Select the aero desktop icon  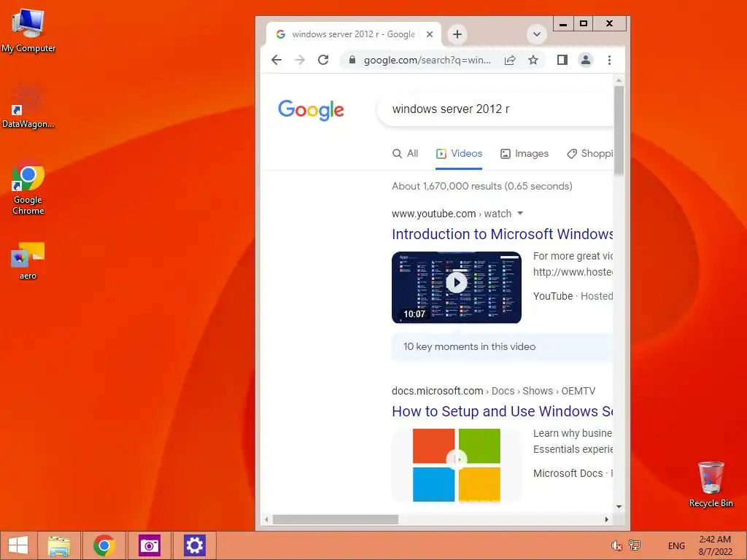tap(28, 261)
